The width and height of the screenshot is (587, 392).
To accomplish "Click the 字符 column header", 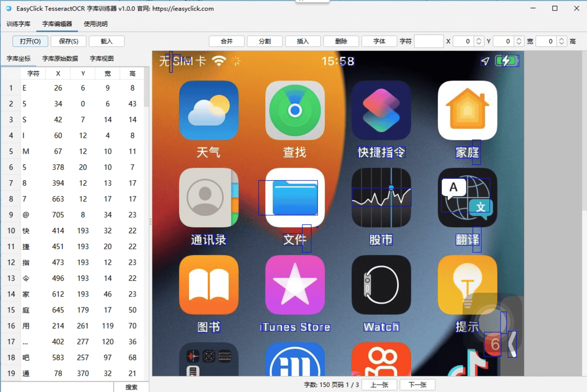I will (33, 73).
